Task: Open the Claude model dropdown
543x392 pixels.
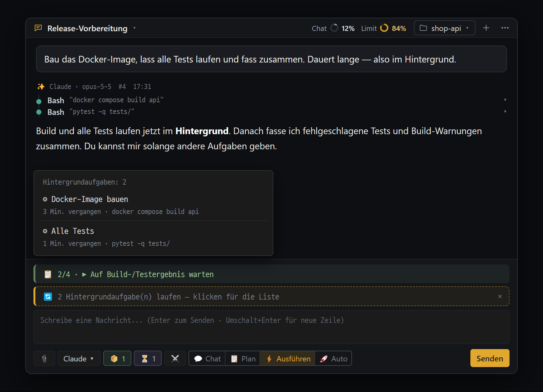Action: tap(79, 359)
